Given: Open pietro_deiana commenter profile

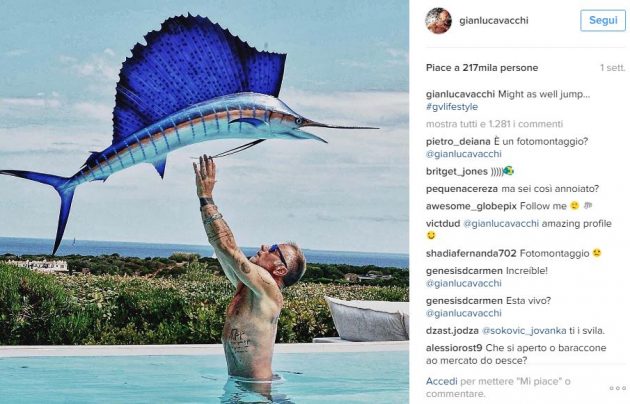Looking at the screenshot, I should tap(458, 142).
